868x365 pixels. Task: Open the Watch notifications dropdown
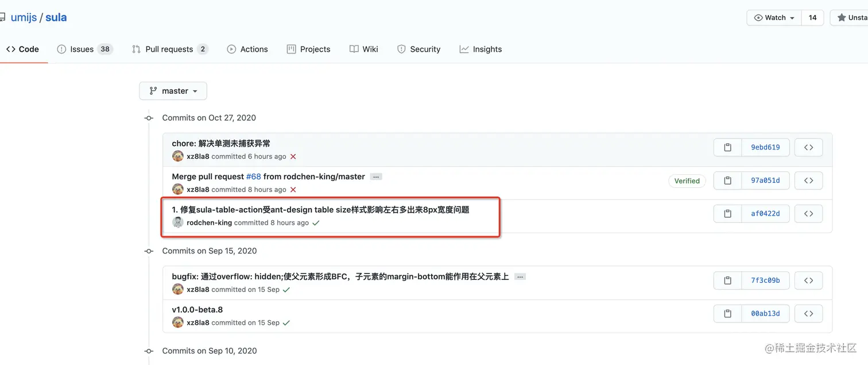[774, 18]
